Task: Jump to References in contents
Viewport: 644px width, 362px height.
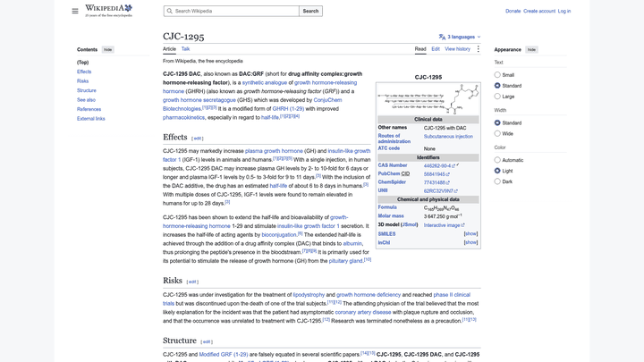Action: (x=89, y=109)
